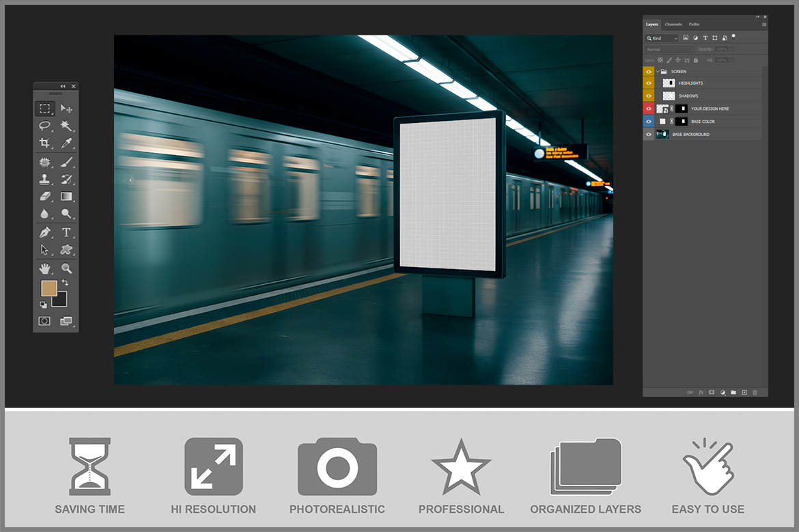
Task: Select the Magic Wand tool
Action: [x=66, y=126]
